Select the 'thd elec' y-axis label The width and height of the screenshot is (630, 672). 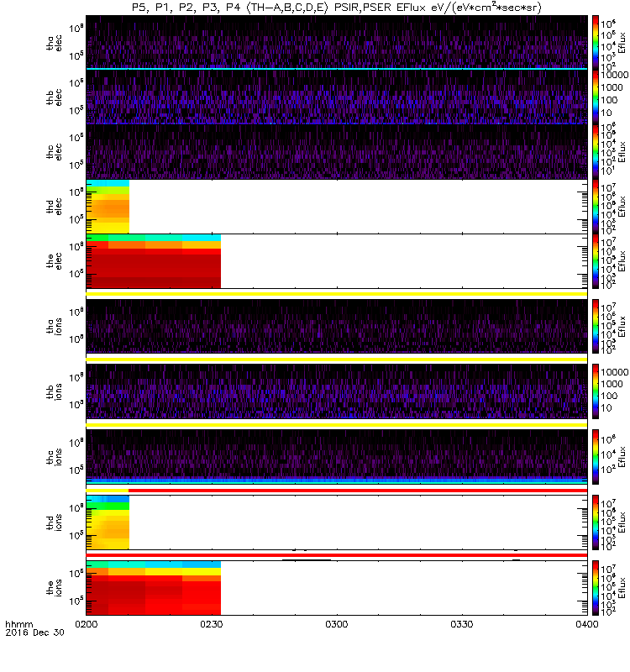pyautogui.click(x=55, y=207)
